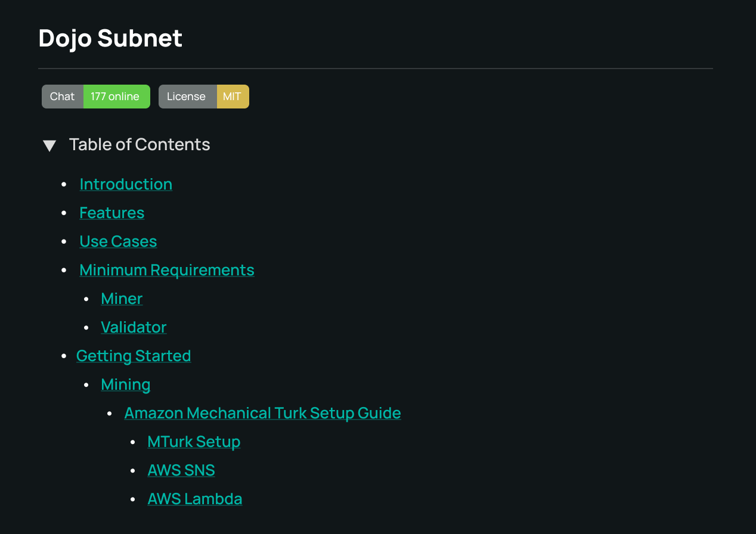Select the Miner requirements link
Screen dimensions: 756x534
tap(122, 299)
